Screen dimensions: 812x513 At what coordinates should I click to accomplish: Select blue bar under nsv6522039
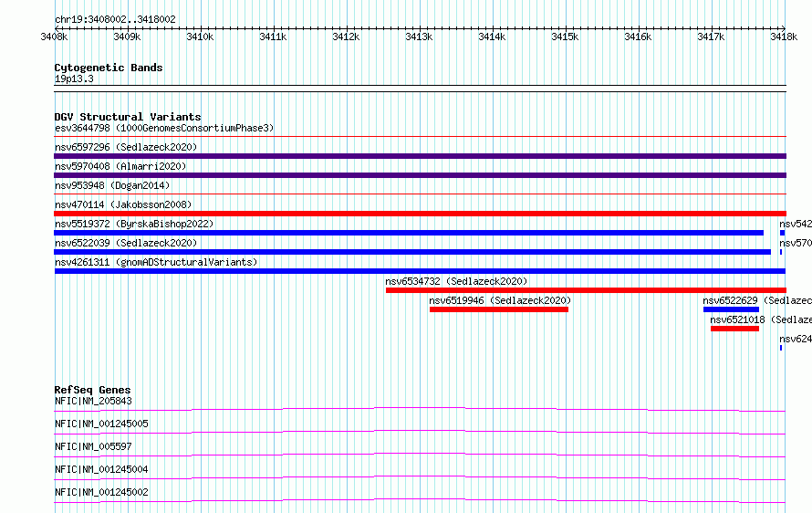pos(412,252)
